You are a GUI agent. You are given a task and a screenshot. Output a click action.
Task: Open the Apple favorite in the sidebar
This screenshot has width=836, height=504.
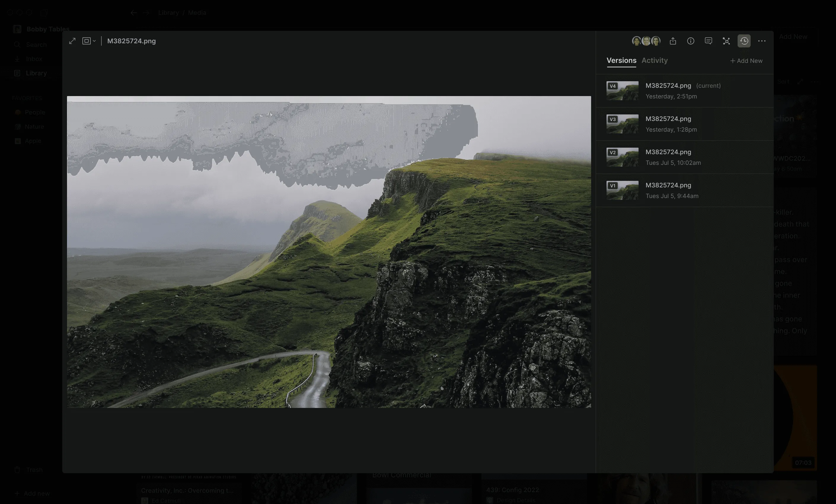click(x=28, y=141)
